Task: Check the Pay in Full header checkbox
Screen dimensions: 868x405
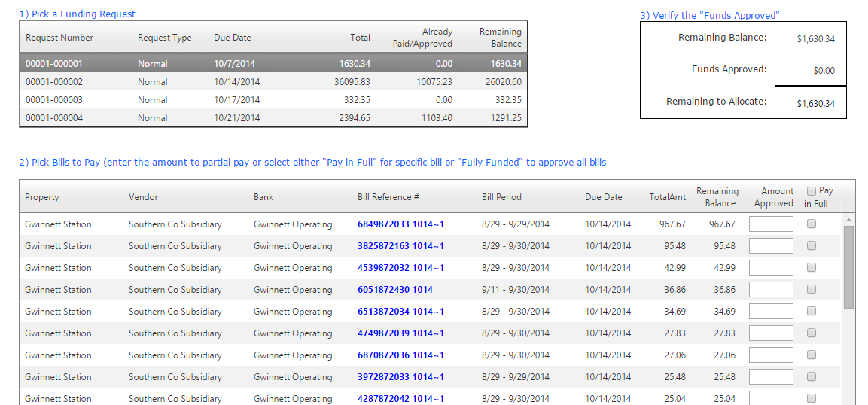Action: [812, 191]
